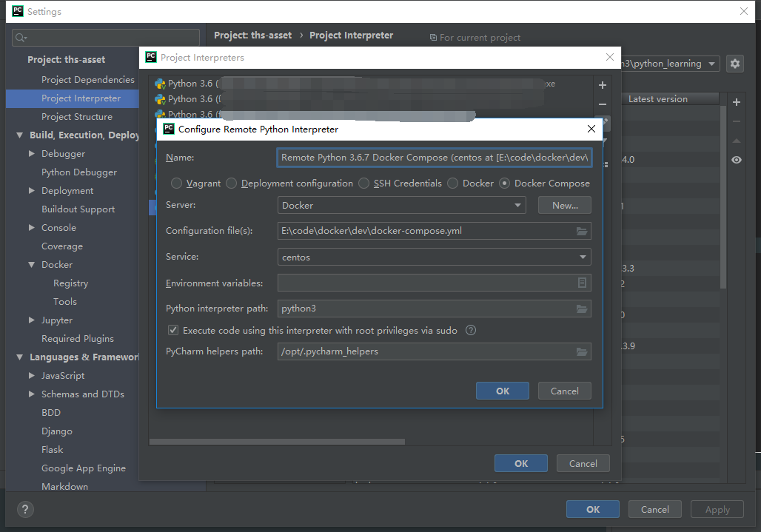Click New... server button
Screen dimensions: 761x532
[x=564, y=205]
